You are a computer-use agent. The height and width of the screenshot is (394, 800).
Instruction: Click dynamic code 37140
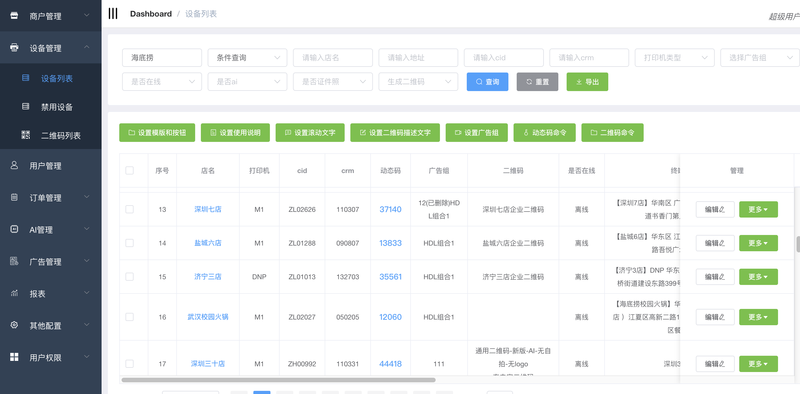coord(390,209)
